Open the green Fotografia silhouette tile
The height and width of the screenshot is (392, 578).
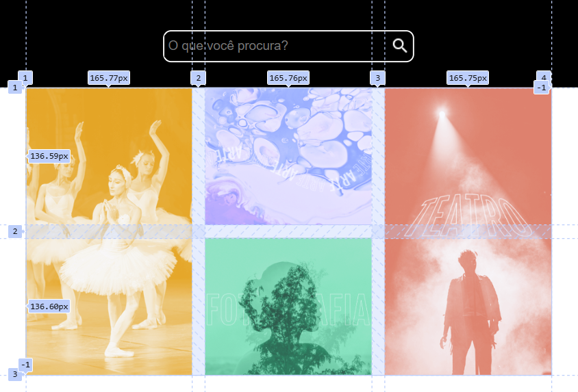(288, 306)
